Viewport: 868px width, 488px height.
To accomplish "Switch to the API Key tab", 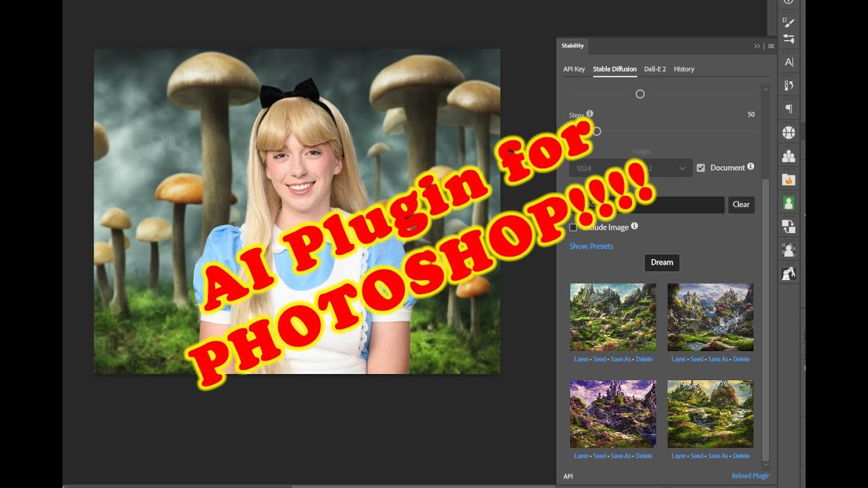I will (574, 69).
